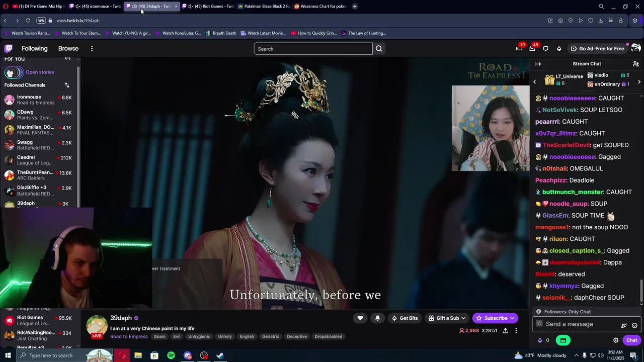Open Opera easy setup sliders icon
The image size is (644, 362).
610,21
